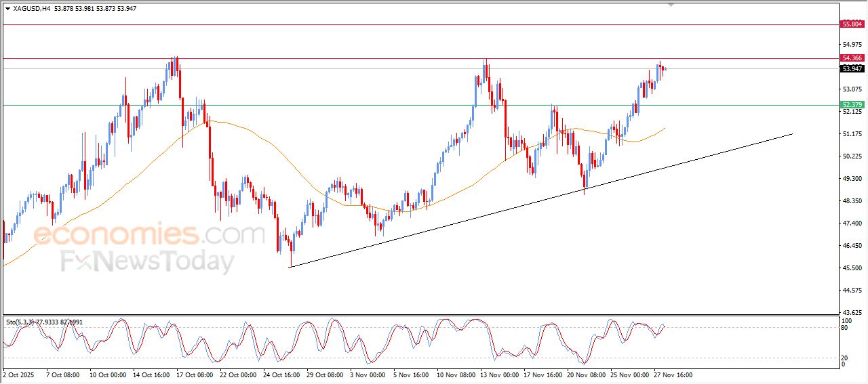Click the 27 Nov 16:00 date label
Image resolution: width=868 pixels, height=384 pixels.
pyautogui.click(x=673, y=375)
